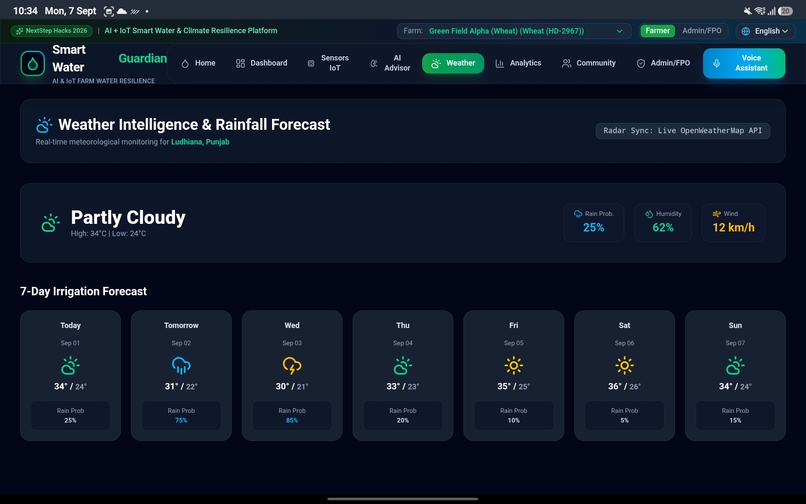Click Wednesday's thunderstorm icon

coord(292,366)
